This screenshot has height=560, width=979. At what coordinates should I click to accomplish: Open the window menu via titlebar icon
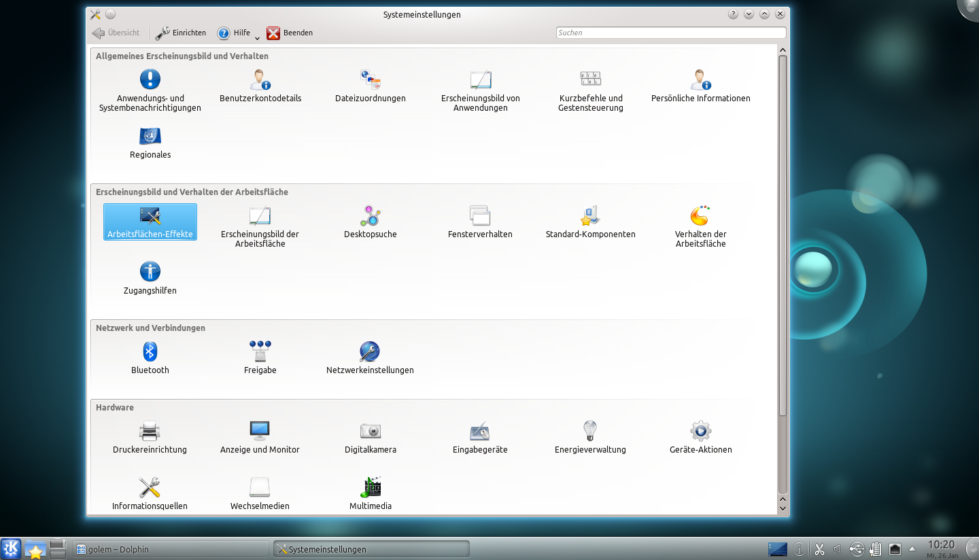point(95,14)
